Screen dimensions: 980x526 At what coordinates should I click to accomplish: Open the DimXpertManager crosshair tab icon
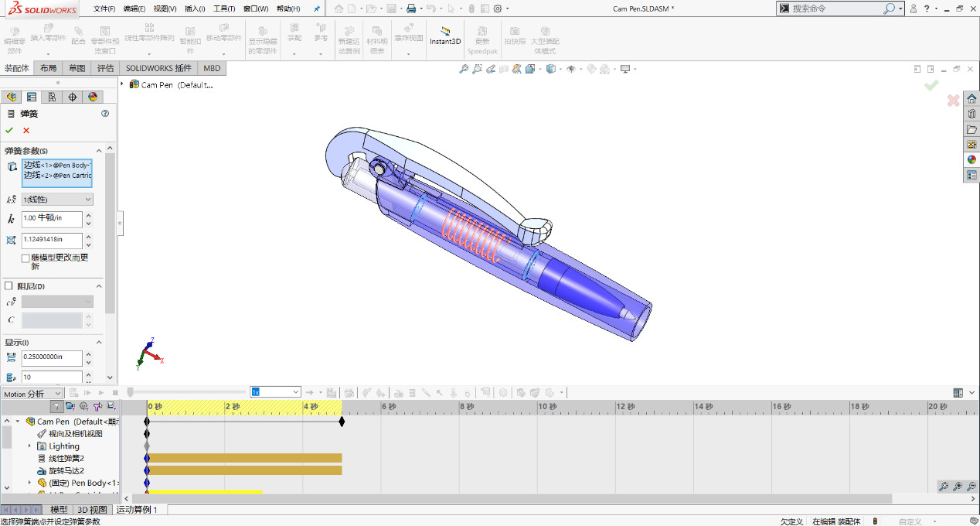click(73, 97)
